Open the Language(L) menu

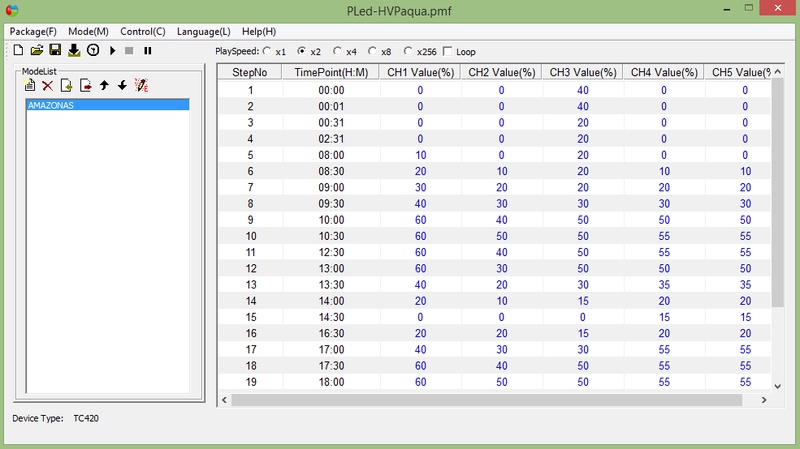[x=203, y=31]
